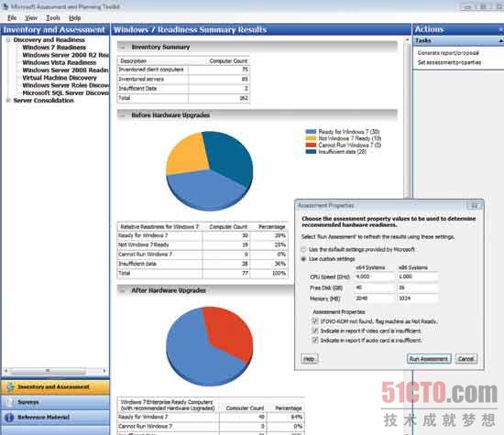Viewport: 504px width, 435px height.
Task: Collapse the Before Hardware Upgrades section
Action: click(x=122, y=115)
